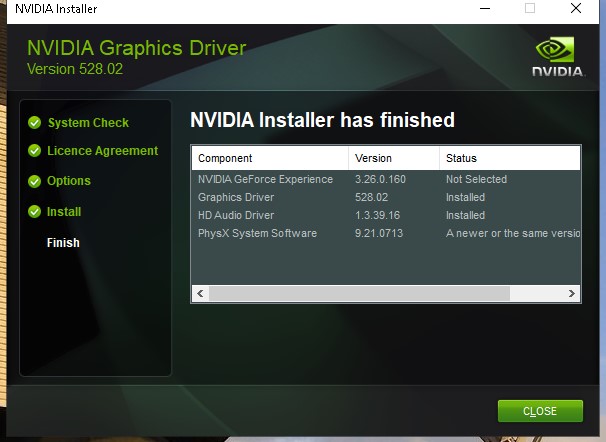The width and height of the screenshot is (606, 442).
Task: Click the Installed status for Graphics Driver
Action: pyautogui.click(x=465, y=197)
